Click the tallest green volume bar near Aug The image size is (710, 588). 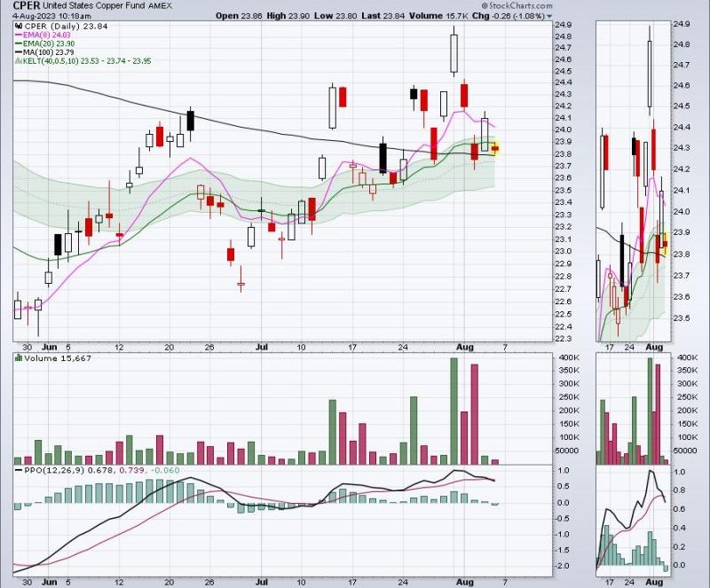[454, 411]
